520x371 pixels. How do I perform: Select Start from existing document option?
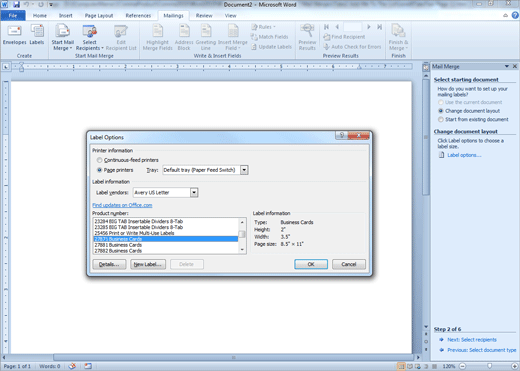[x=473, y=120]
